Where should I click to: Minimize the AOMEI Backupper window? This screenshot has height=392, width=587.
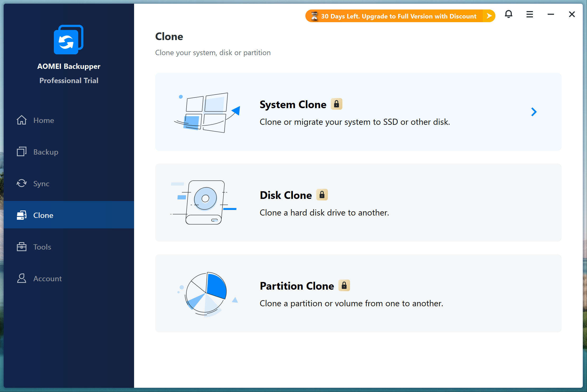[551, 14]
